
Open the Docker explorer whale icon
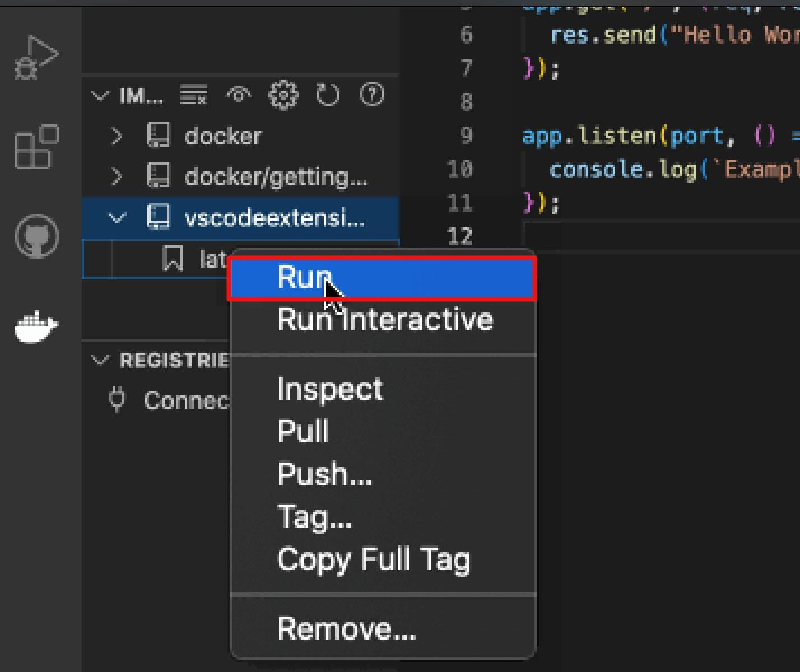click(36, 325)
